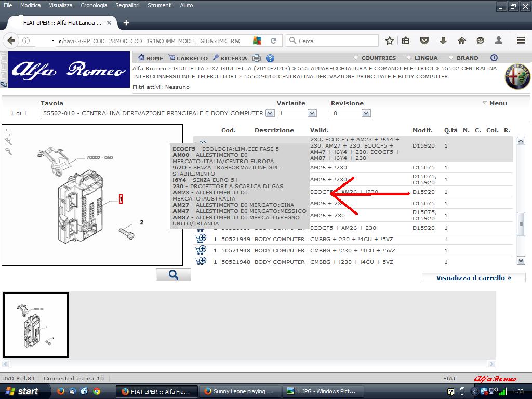Click the Alfa Romeo round badge logo

(x=518, y=77)
